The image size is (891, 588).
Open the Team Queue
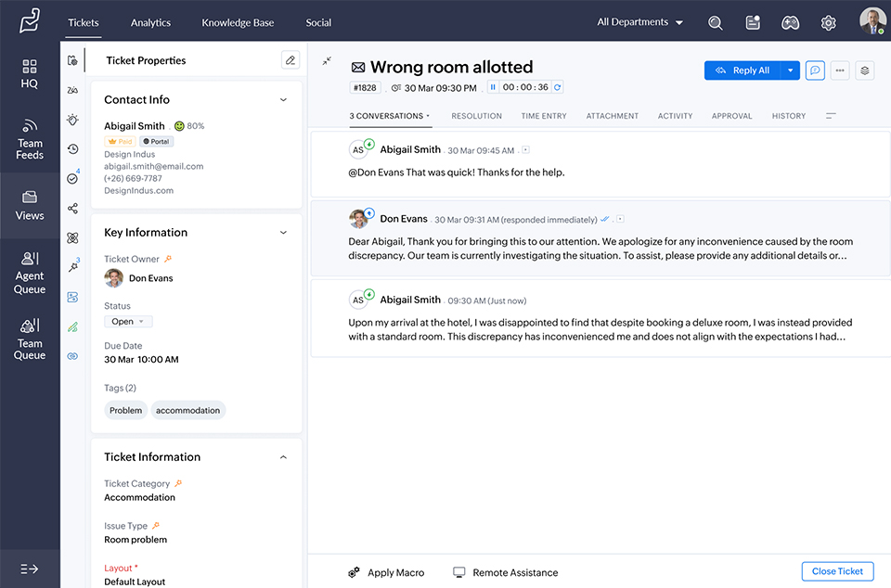tap(30, 339)
